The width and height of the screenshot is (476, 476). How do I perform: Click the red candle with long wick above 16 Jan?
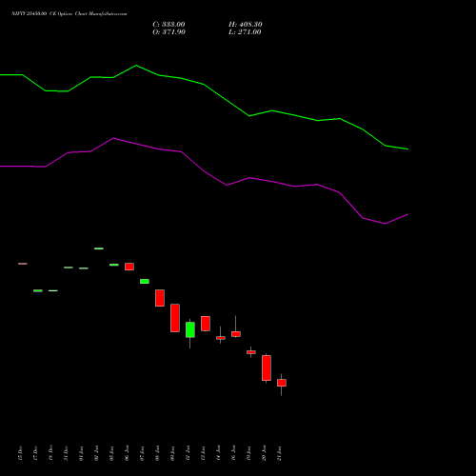coord(236,334)
